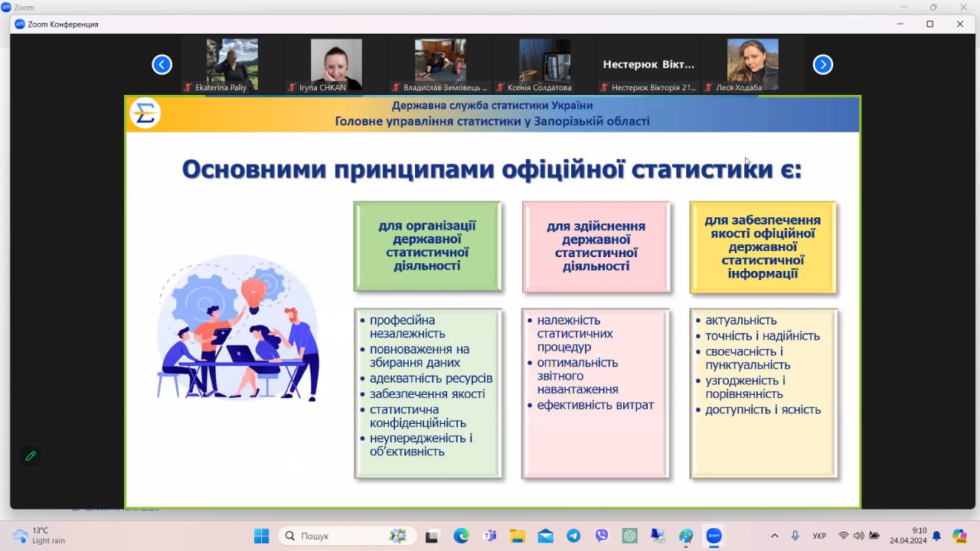Open the УКР input language switcher
The image size is (980, 551).
click(x=819, y=536)
